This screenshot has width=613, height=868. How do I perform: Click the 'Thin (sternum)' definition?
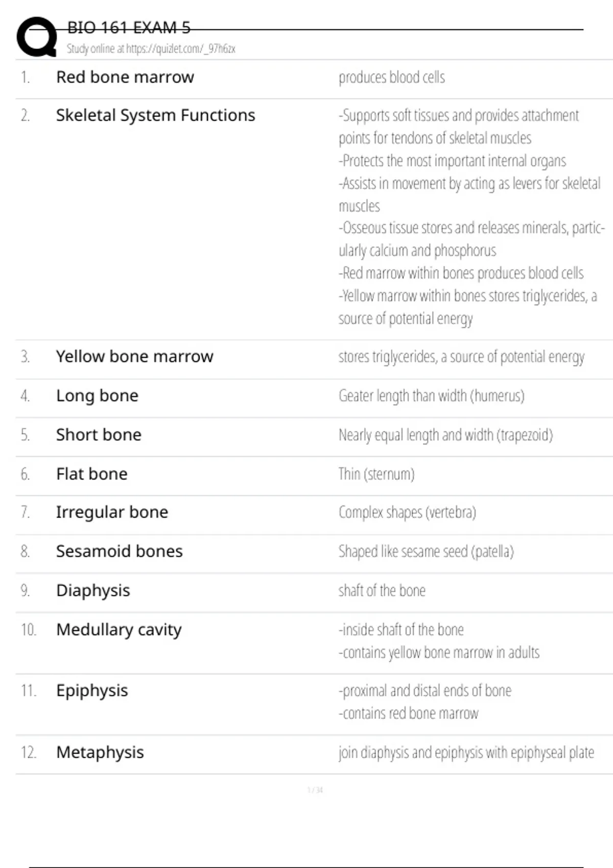(x=376, y=474)
